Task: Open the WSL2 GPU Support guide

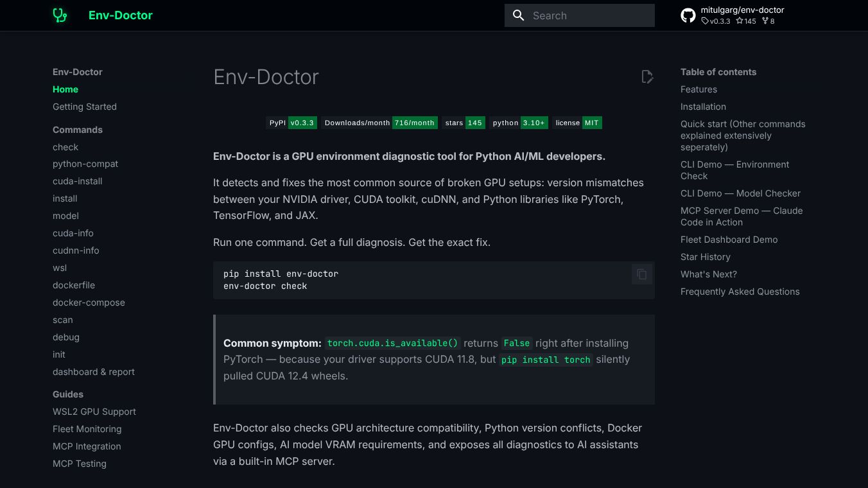Action: pos(94,412)
